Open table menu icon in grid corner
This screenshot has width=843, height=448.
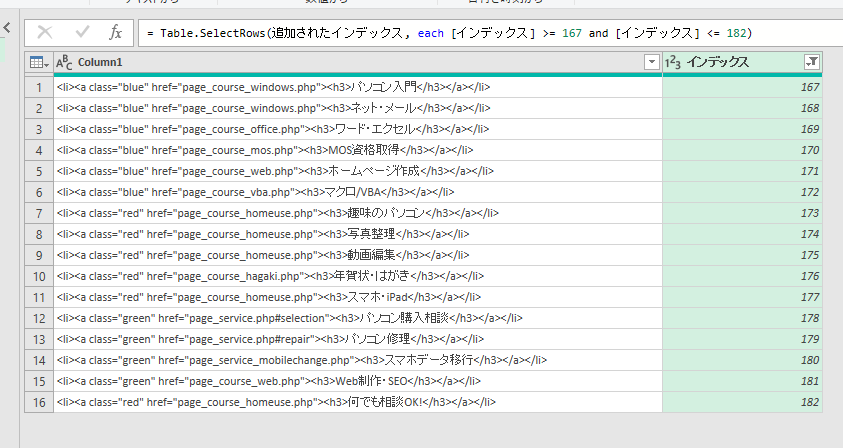coord(39,62)
